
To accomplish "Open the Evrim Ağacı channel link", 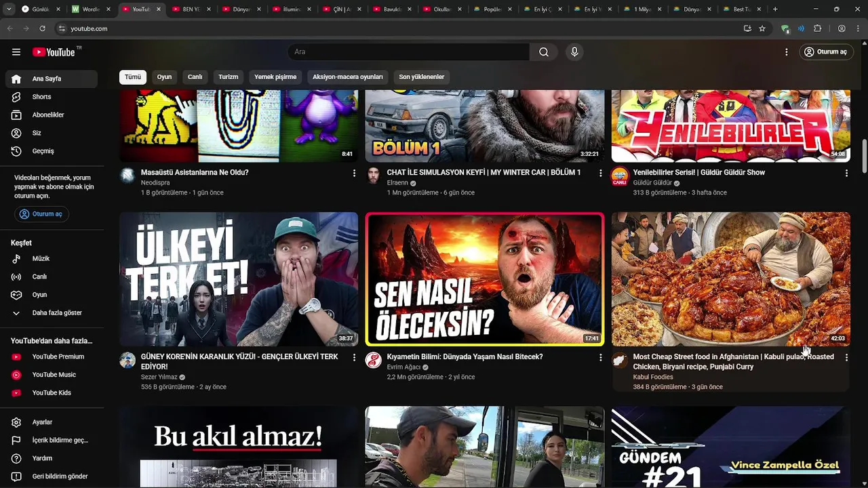I will [x=403, y=367].
